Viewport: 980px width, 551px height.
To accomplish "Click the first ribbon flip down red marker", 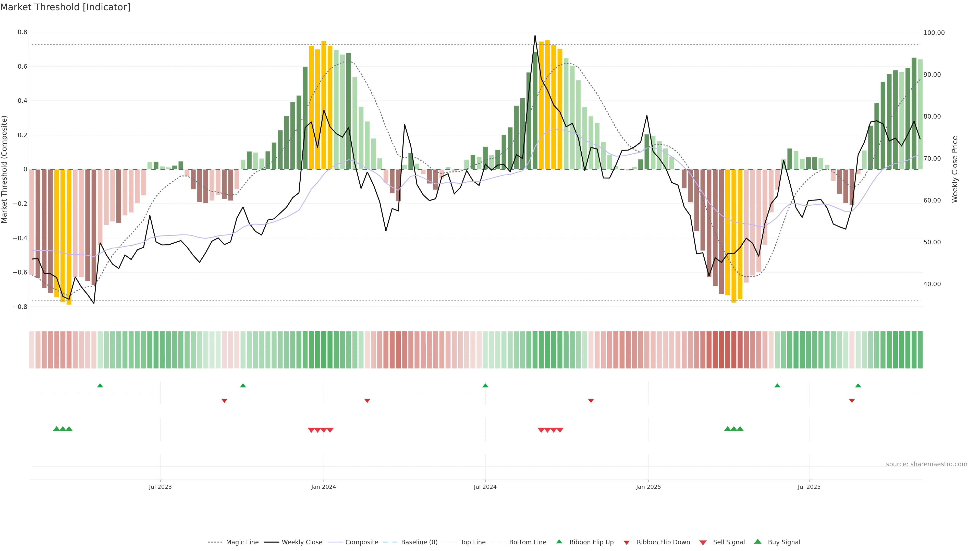I will pos(224,401).
